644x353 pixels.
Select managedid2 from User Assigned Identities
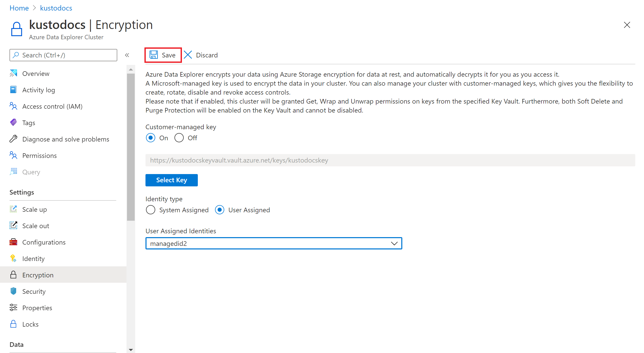pos(274,244)
